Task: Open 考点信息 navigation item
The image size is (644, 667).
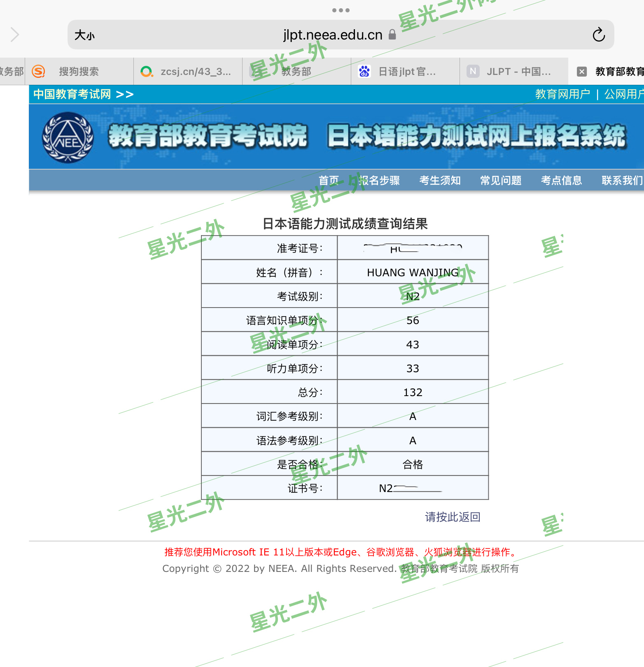Action: click(x=561, y=180)
